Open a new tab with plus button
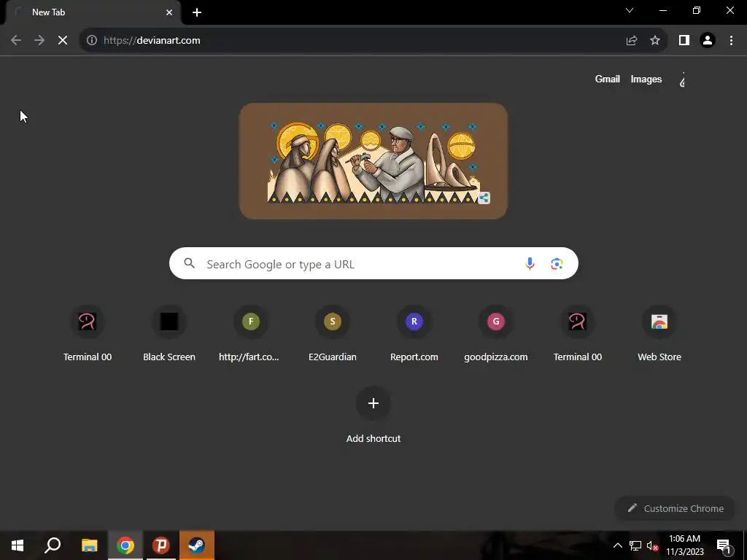 pos(197,12)
